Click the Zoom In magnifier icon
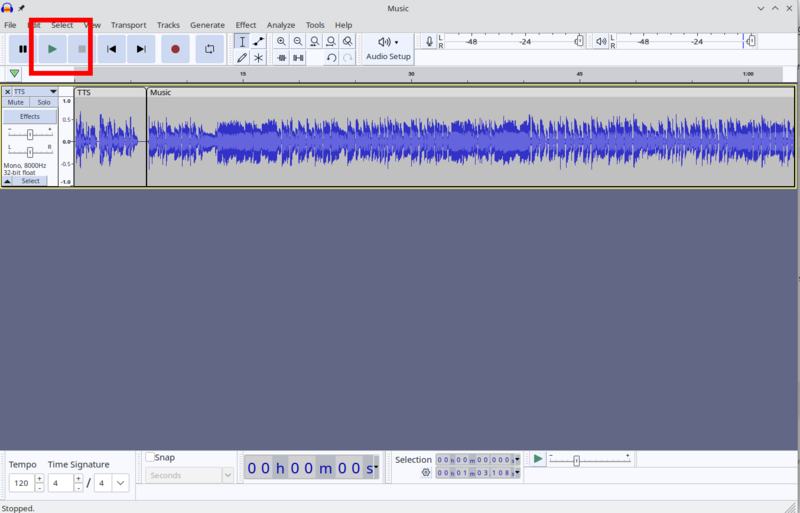 click(281, 41)
